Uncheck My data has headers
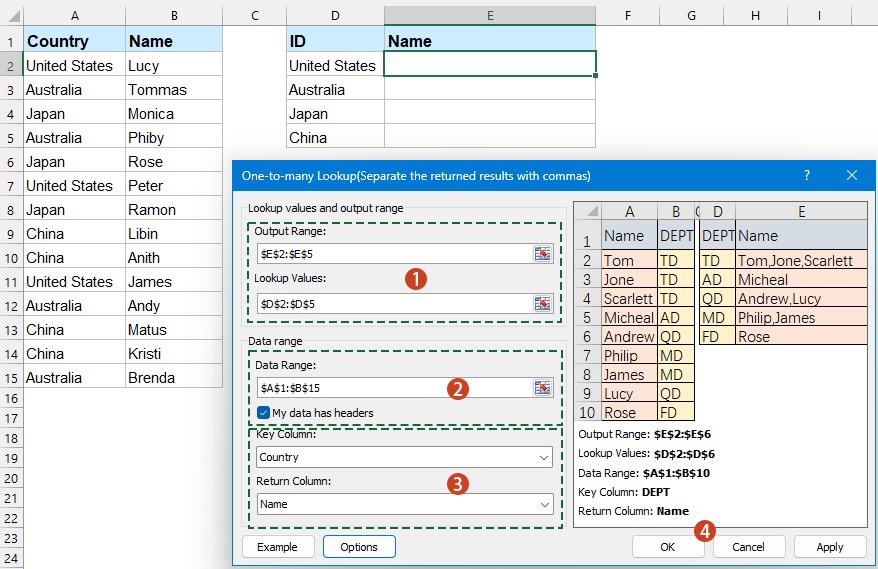The image size is (878, 569). pyautogui.click(x=263, y=413)
